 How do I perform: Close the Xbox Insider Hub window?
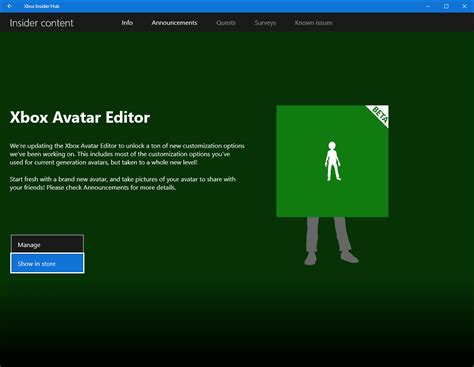[x=464, y=6]
